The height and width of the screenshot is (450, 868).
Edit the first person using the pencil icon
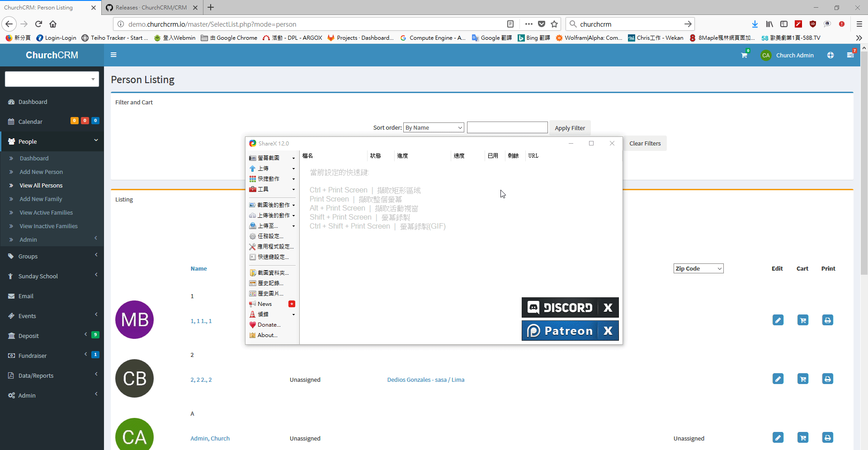[778, 319]
